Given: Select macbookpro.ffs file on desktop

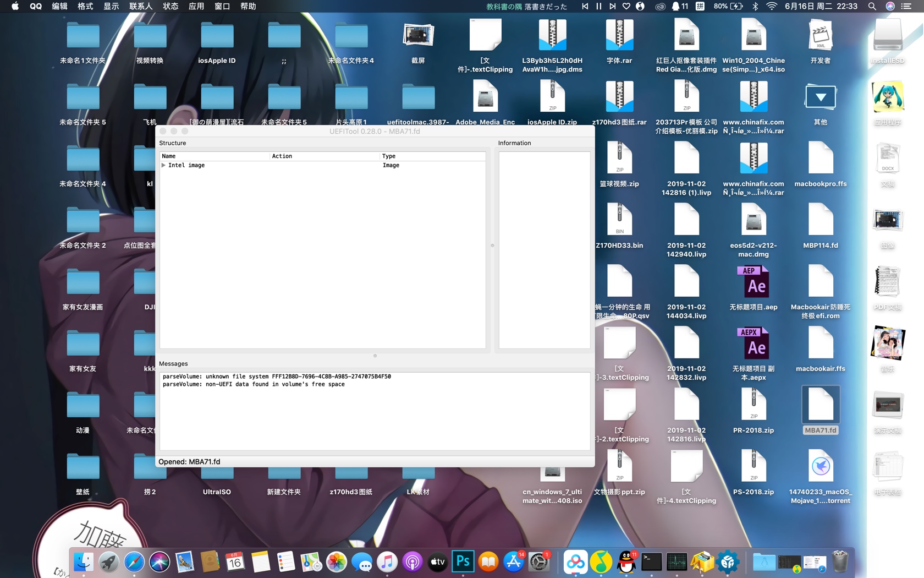Looking at the screenshot, I should [x=821, y=164].
